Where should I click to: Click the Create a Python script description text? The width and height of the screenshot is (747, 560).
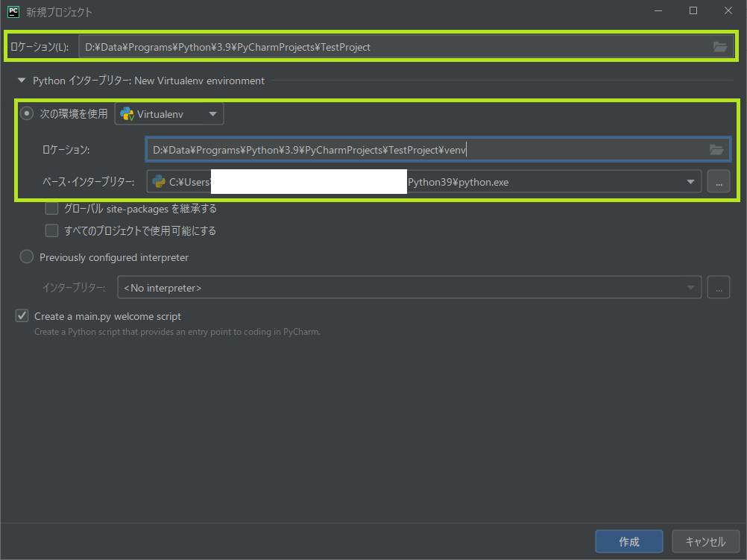tap(177, 332)
